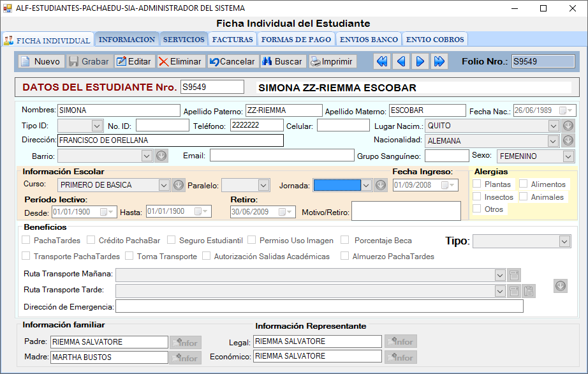Open the Sexo dropdown
This screenshot has height=374, width=588.
568,156
